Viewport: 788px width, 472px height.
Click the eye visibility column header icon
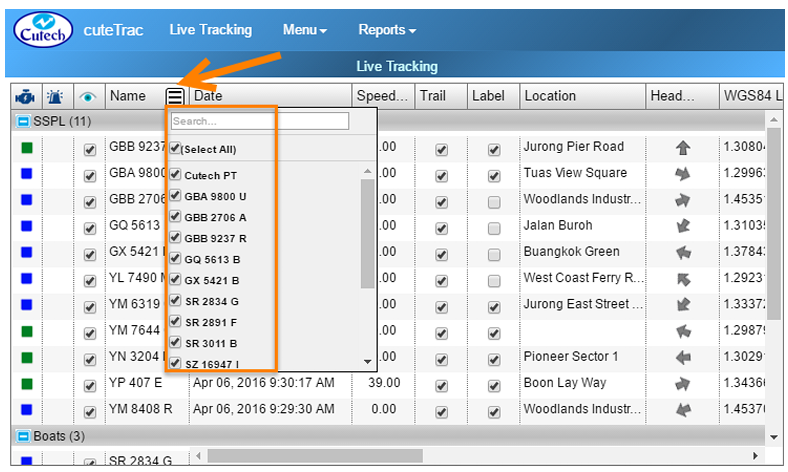pyautogui.click(x=89, y=97)
